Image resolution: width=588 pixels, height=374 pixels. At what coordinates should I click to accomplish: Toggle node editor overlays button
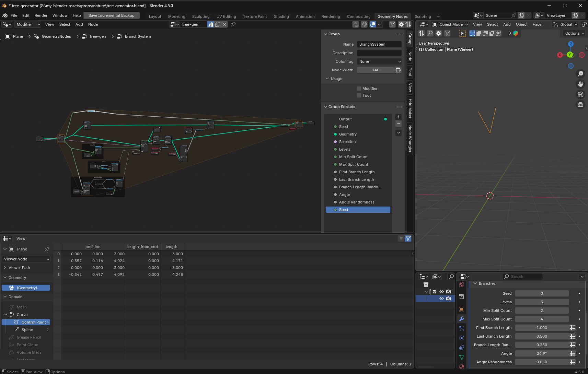[373, 24]
